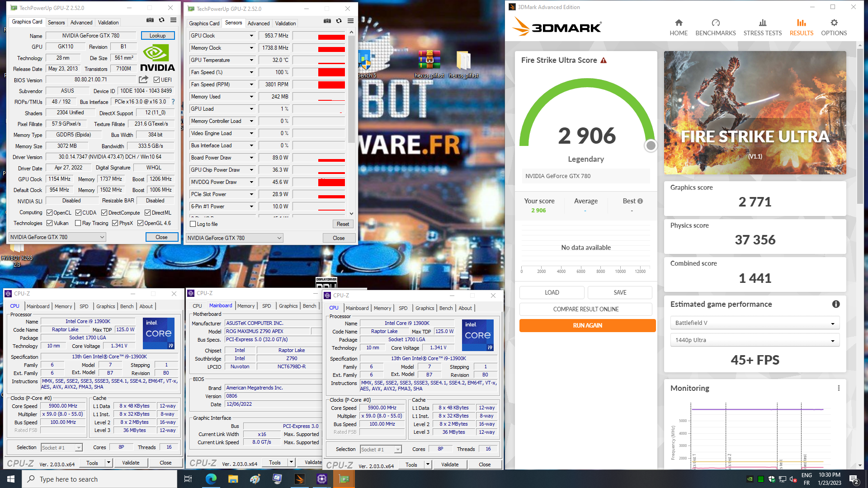Open the Bench tab in right CPU-Z window
The height and width of the screenshot is (488, 868).
446,308
